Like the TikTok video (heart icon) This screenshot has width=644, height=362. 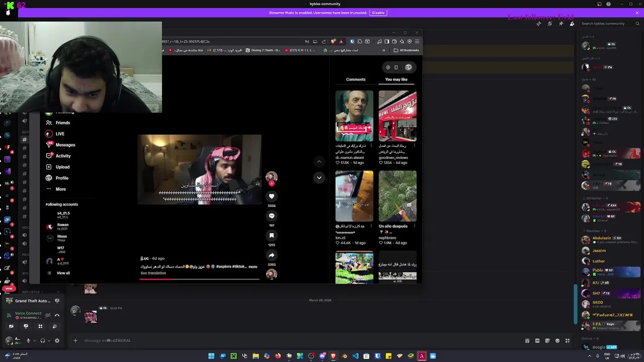point(272,197)
